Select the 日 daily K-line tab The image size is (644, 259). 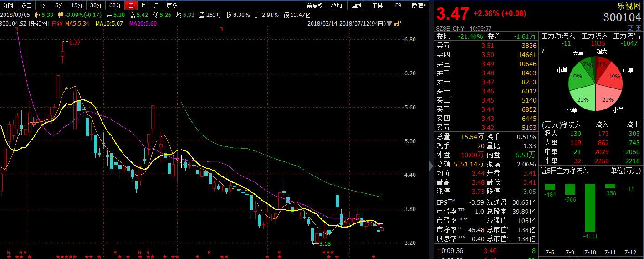tap(131, 5)
